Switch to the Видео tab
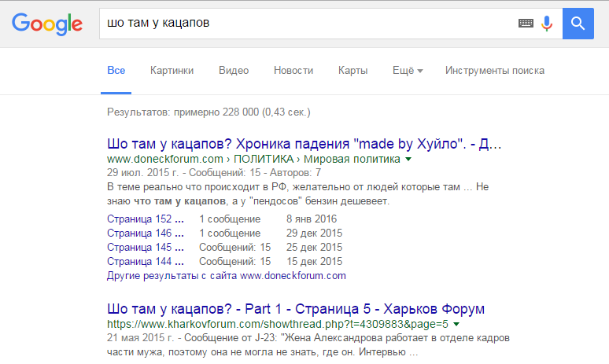 (234, 71)
